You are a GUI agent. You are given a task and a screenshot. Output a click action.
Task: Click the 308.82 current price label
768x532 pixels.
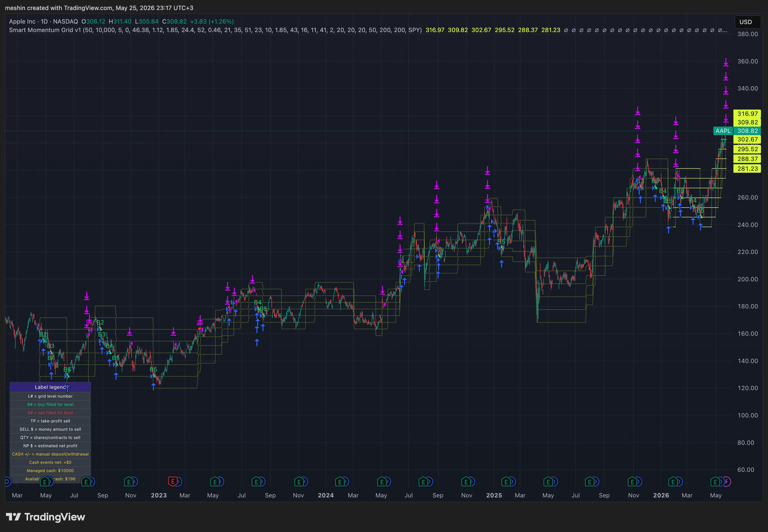[747, 131]
